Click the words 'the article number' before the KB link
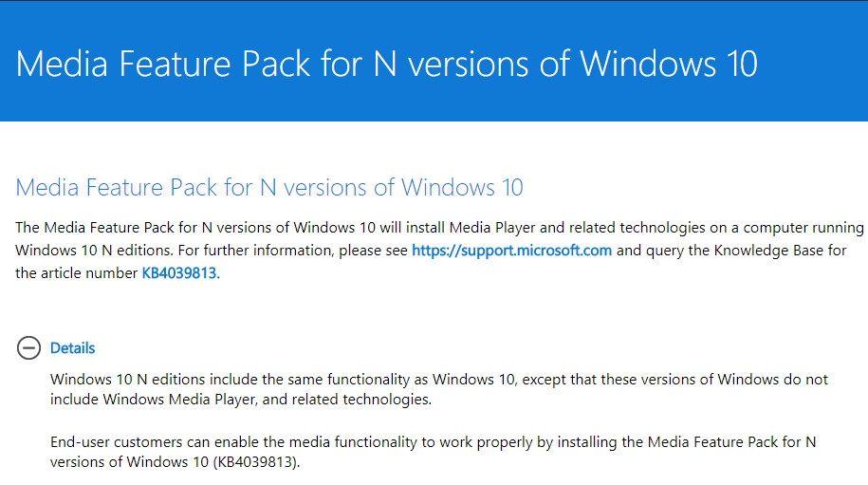The image size is (868, 485). click(77, 273)
